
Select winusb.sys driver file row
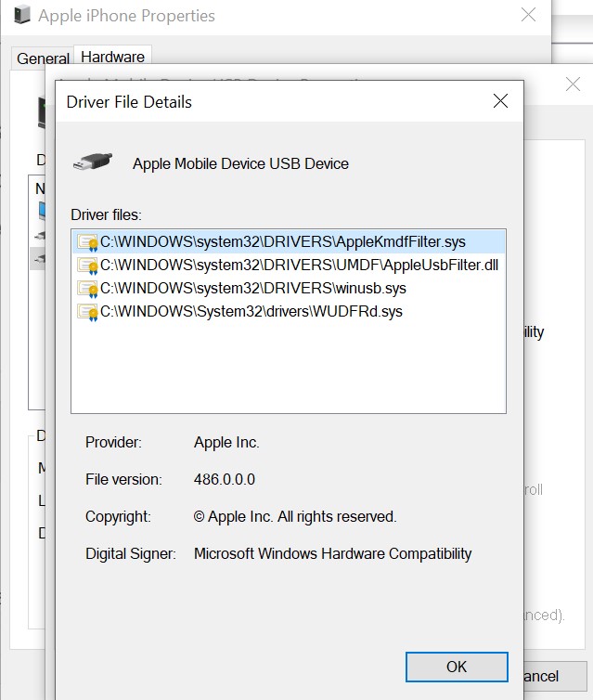tap(289, 288)
